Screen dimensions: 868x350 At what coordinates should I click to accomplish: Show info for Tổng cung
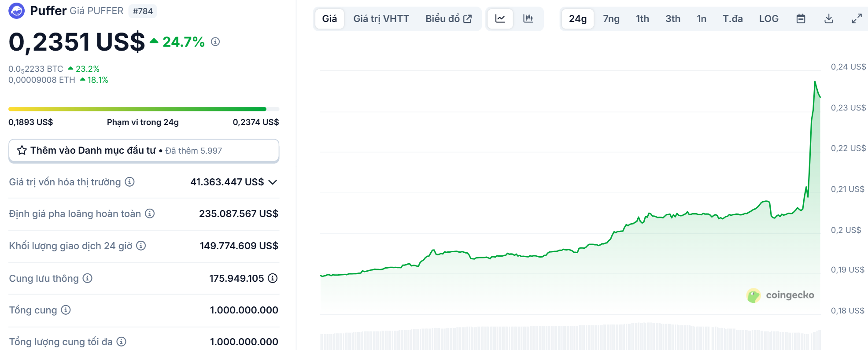point(66,310)
